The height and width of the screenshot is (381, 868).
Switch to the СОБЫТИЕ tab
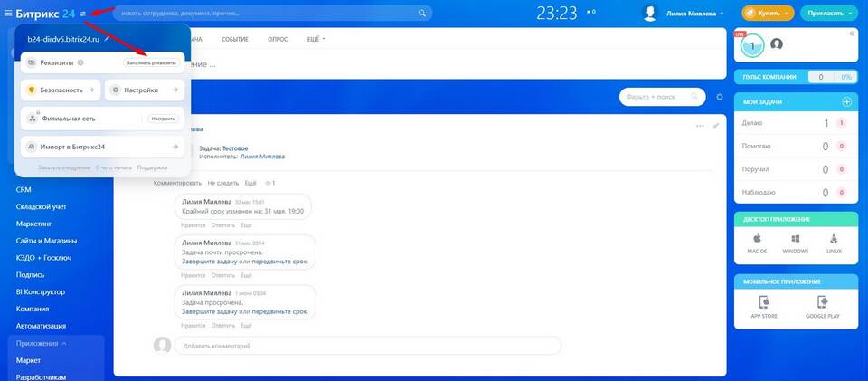[x=235, y=39]
